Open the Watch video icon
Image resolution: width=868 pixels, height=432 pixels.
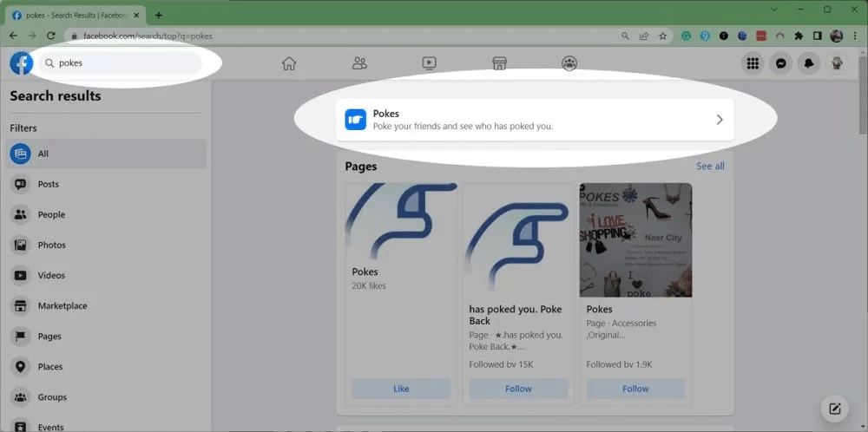[429, 63]
